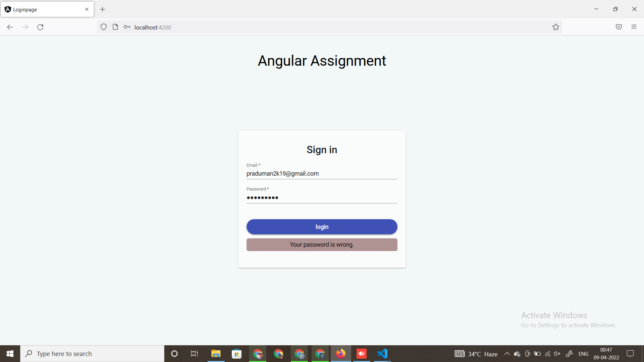This screenshot has width=644, height=362.
Task: Open File Explorer from taskbar
Action: [216, 354]
